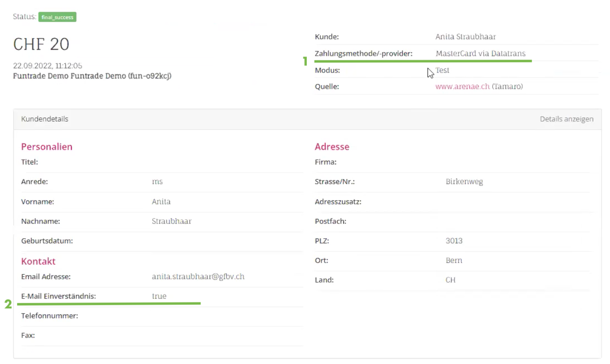Click the Land value CH
This screenshot has width=610, height=364.
point(450,280)
